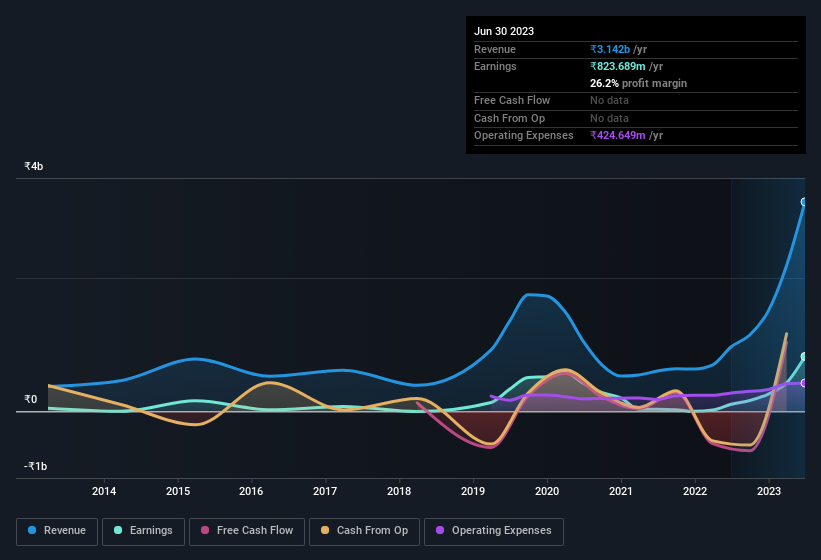Image resolution: width=821 pixels, height=560 pixels.
Task: Toggle the Earnings legend button
Action: point(143,532)
